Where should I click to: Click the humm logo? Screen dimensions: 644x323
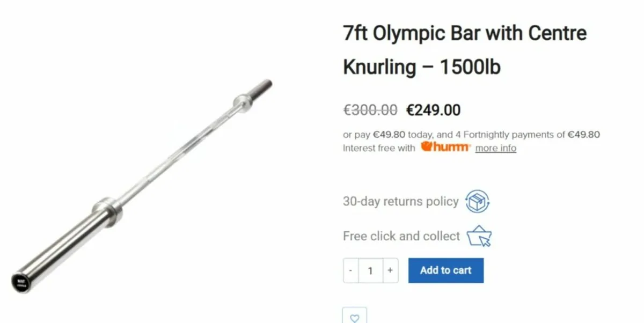(x=445, y=147)
